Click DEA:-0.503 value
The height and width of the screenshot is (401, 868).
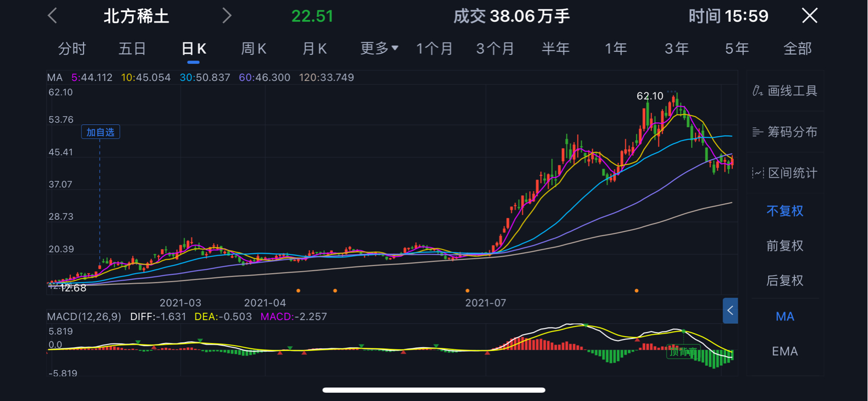223,316
